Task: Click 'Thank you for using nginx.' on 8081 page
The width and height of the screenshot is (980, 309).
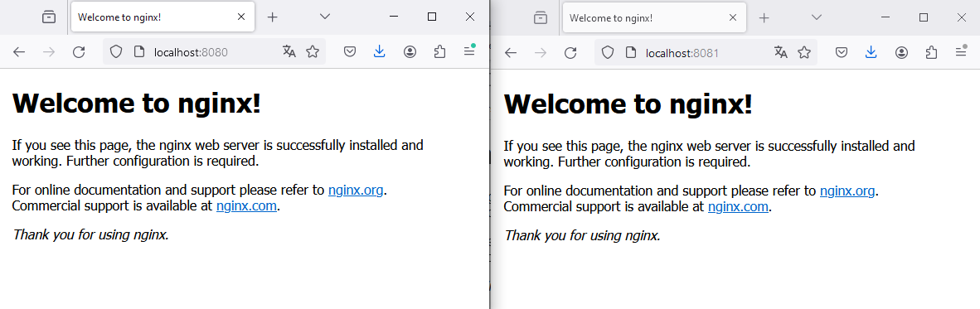Action: 583,235
